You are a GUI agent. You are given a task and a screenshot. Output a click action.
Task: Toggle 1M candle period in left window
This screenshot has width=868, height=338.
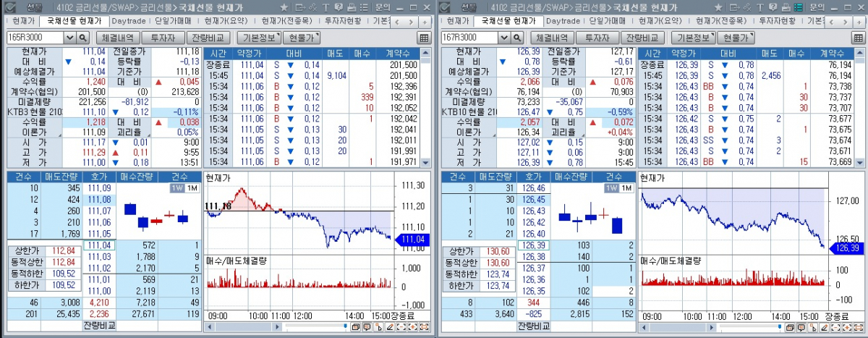tap(192, 188)
